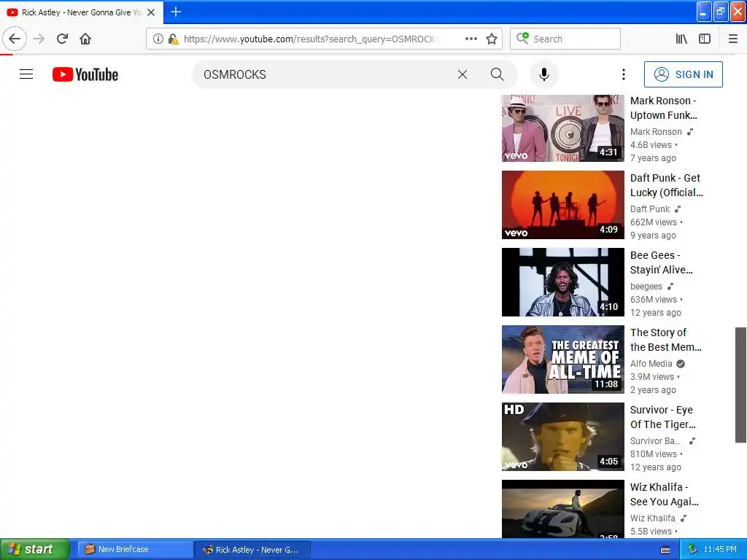
Task: Go back with the browser back arrow
Action: coord(15,39)
